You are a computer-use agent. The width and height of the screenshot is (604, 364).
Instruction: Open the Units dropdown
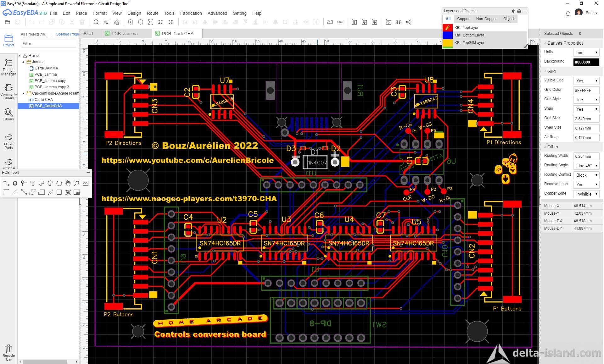click(586, 52)
